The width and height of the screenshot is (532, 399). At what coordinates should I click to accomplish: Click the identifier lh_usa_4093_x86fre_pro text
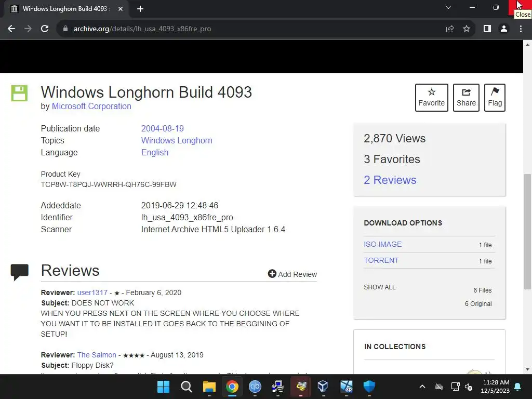(187, 218)
